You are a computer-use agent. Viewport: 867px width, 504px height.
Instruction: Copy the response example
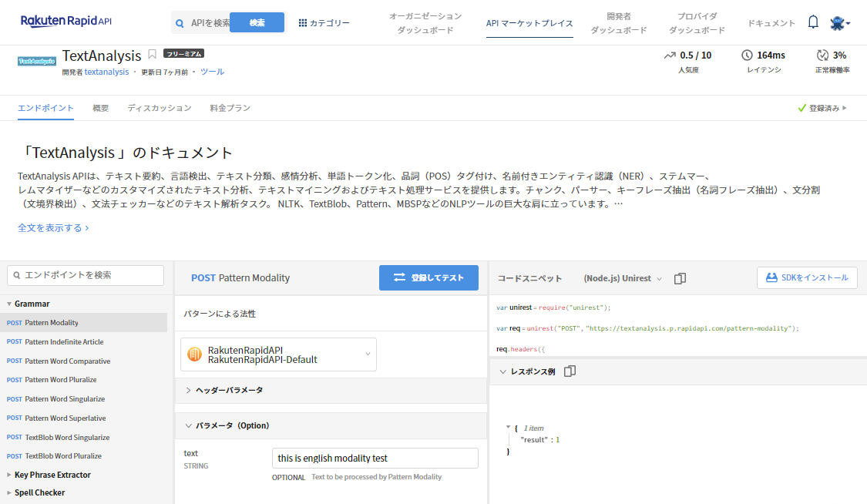click(570, 371)
